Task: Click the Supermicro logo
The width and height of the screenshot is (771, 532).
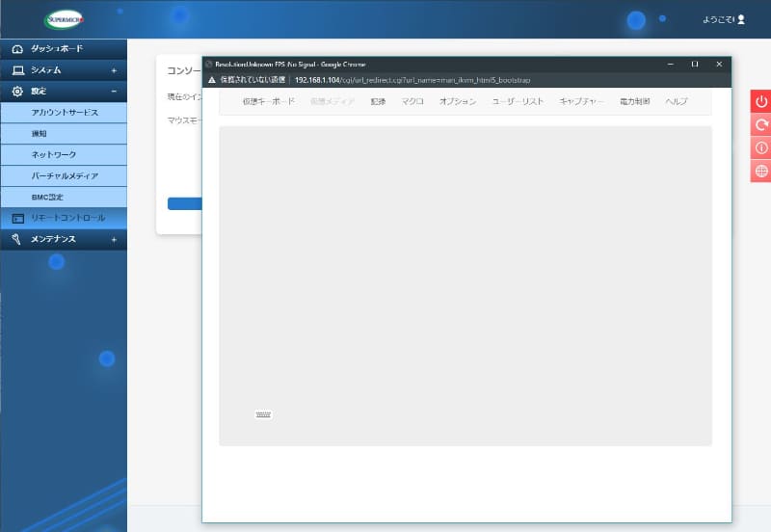Action: 64,19
